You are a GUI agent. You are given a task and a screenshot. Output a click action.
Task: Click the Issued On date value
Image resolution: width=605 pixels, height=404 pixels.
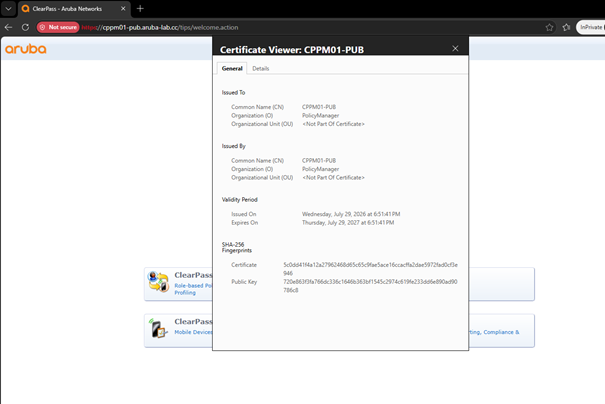(351, 214)
